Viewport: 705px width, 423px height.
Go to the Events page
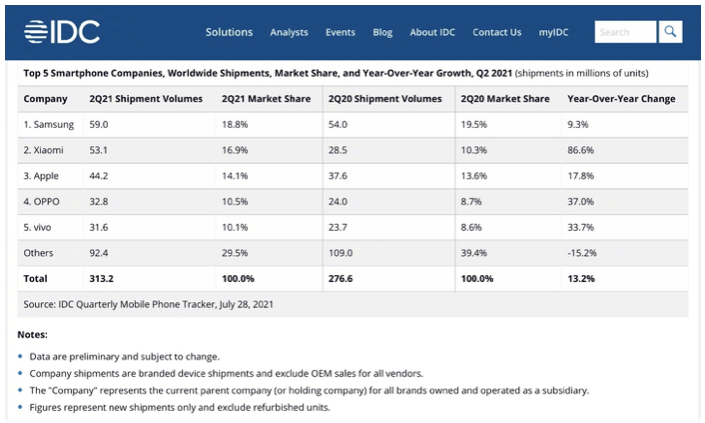pyautogui.click(x=340, y=32)
